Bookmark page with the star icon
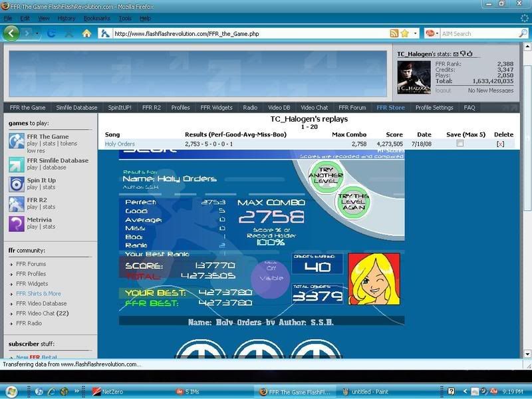 pos(404,33)
